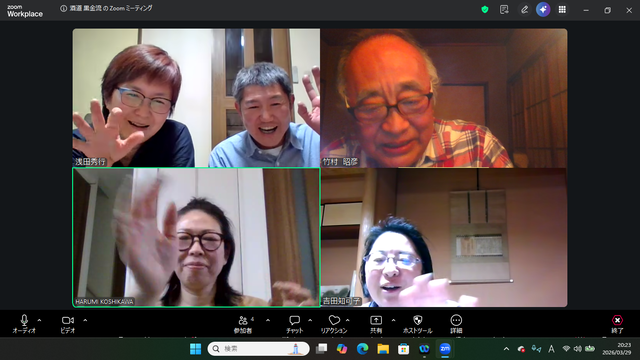Open the dark blue infinity-logo taskbar app

point(424,349)
